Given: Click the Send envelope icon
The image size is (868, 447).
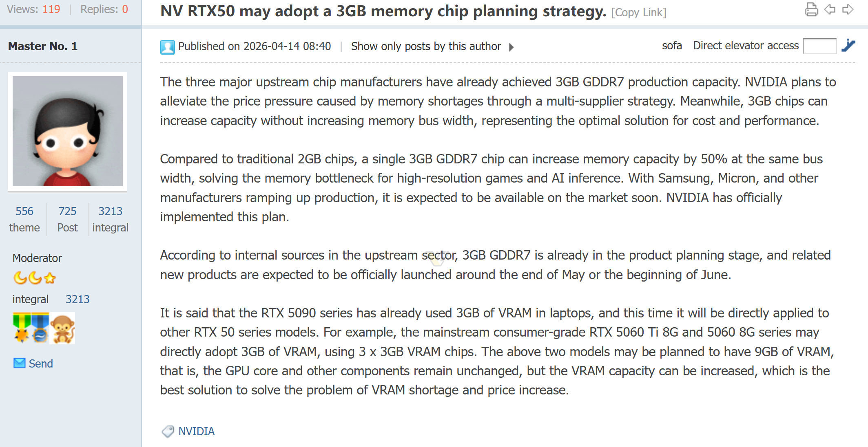Looking at the screenshot, I should coord(19,363).
